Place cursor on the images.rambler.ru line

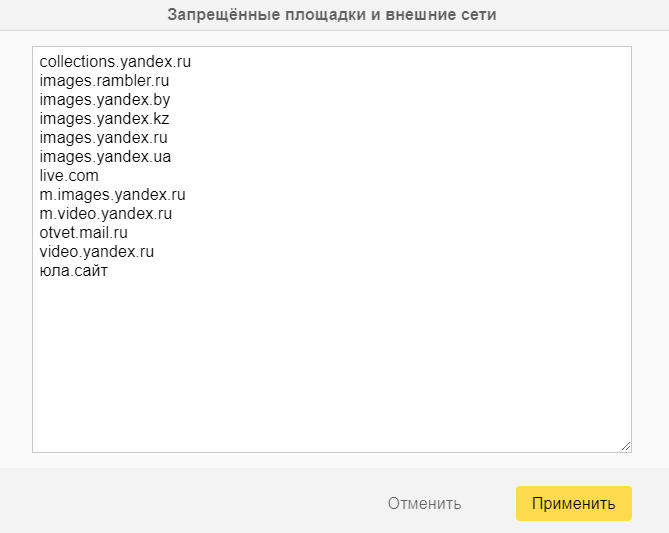point(104,81)
